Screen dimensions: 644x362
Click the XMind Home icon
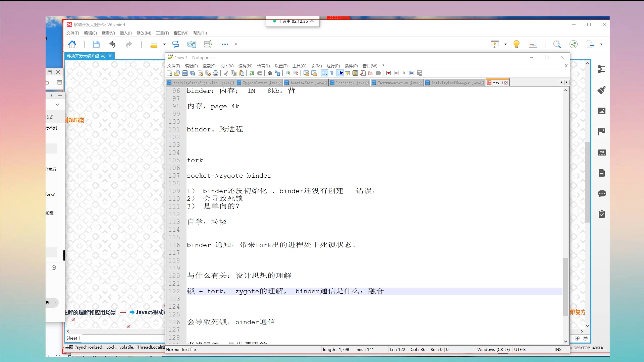point(72,44)
